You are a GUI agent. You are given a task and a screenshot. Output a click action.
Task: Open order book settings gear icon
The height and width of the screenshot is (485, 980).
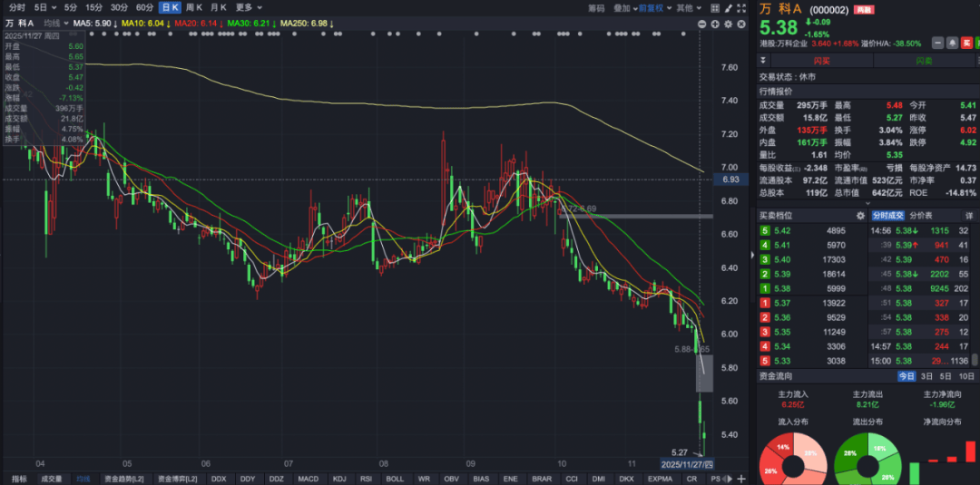point(860,216)
